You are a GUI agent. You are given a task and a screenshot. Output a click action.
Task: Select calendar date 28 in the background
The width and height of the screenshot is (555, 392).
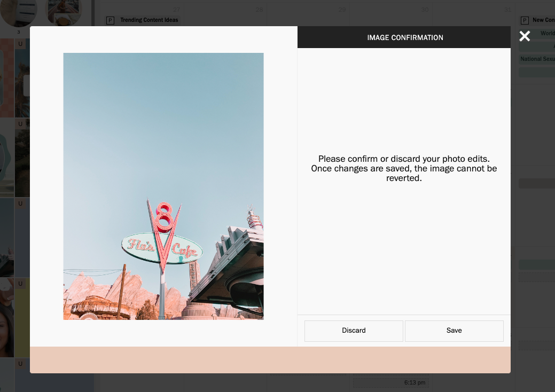tap(259, 10)
